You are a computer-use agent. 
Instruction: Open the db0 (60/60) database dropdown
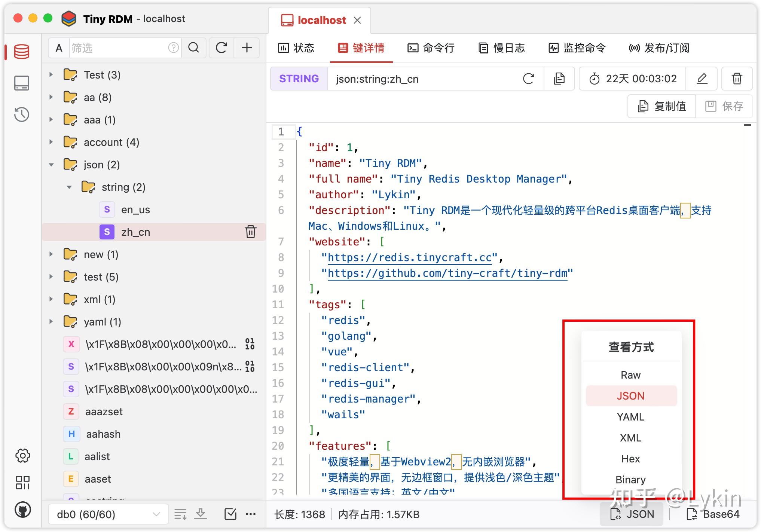coord(108,514)
